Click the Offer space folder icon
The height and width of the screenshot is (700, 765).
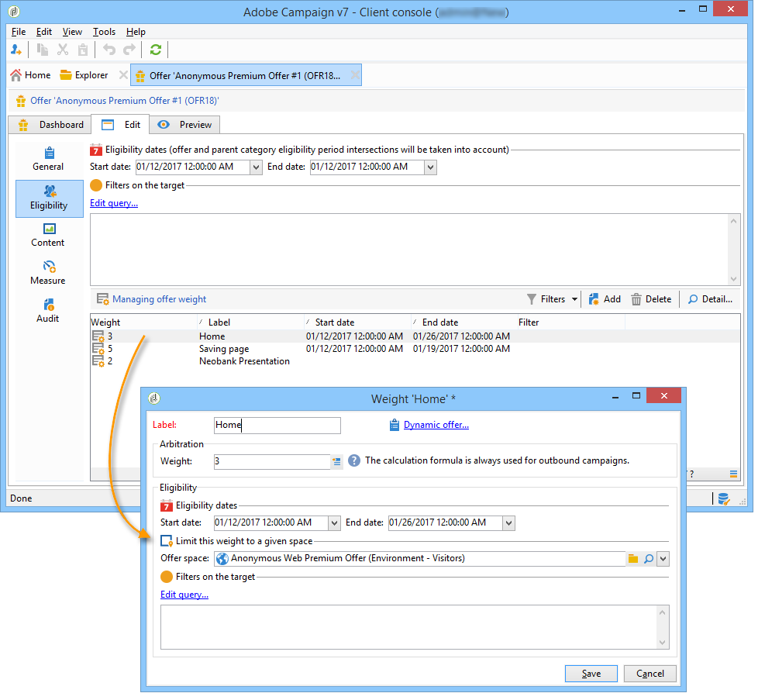point(633,559)
